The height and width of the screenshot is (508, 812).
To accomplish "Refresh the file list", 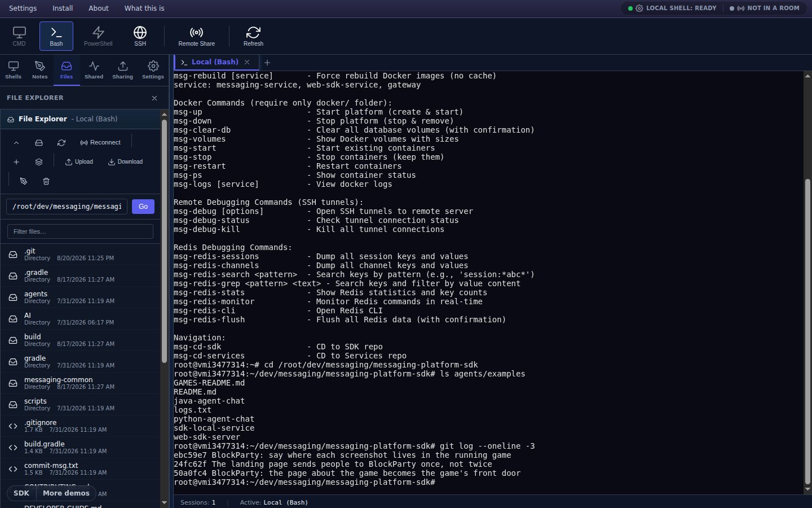I will pos(61,143).
